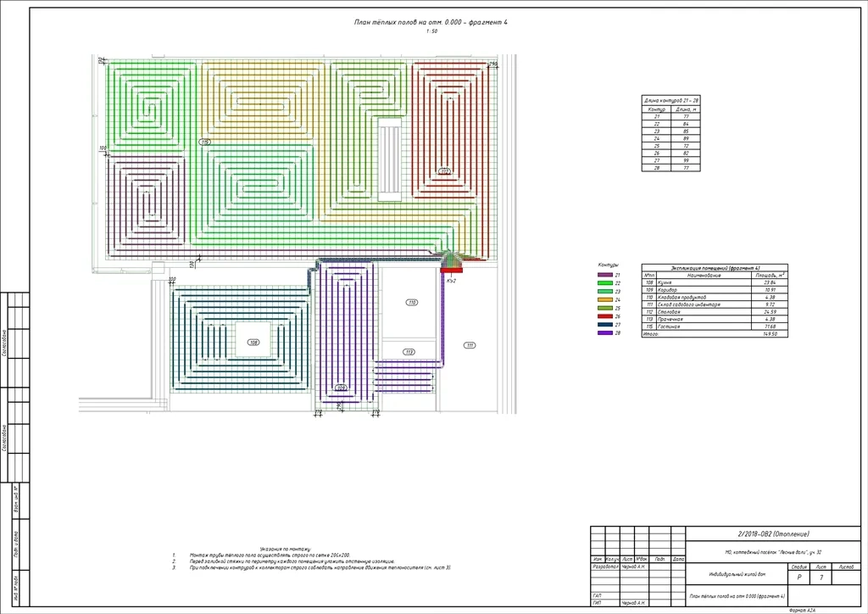Viewport: 868px width, 614px height.
Task: Click 'Индивидуальный жилой дом' in the title block
Action: 737,575
